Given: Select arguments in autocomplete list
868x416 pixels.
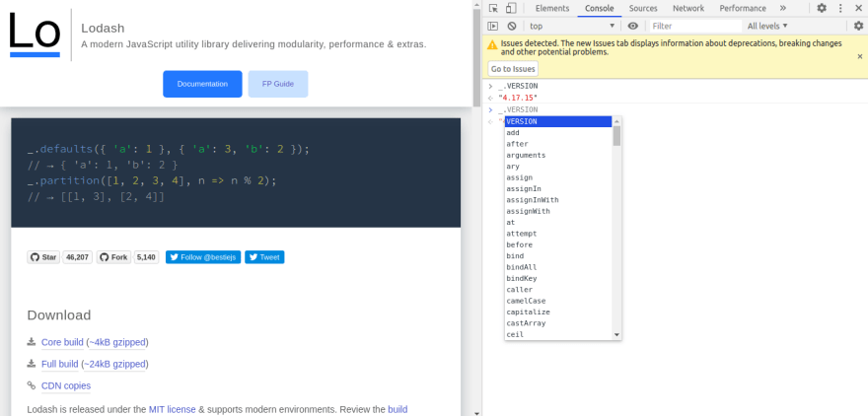Looking at the screenshot, I should [x=558, y=156].
